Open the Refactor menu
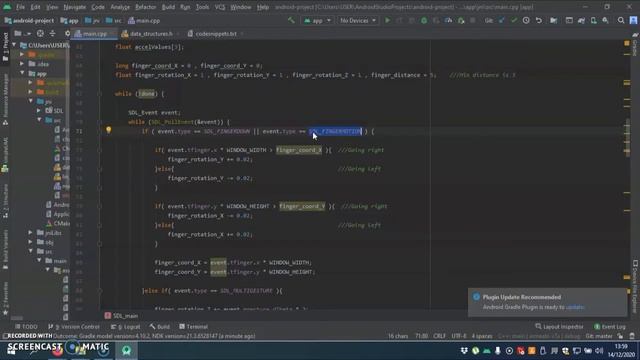Viewport: 640px width, 360px height. coord(145,7)
